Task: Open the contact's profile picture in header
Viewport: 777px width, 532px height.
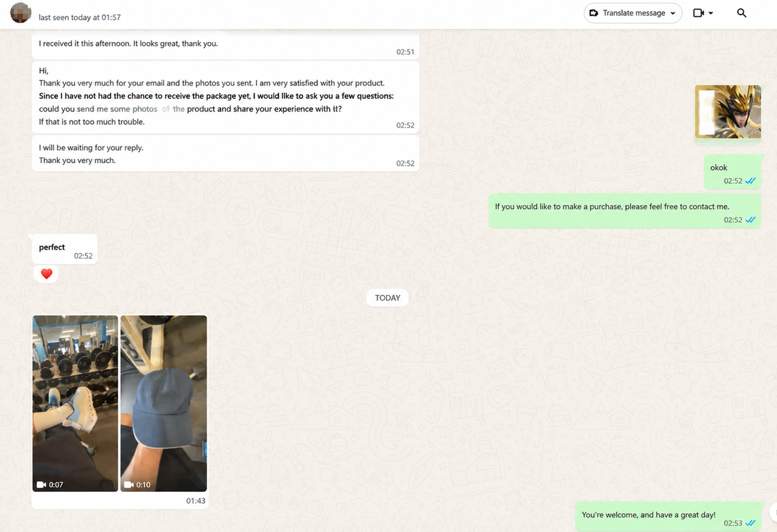Action: pyautogui.click(x=21, y=13)
